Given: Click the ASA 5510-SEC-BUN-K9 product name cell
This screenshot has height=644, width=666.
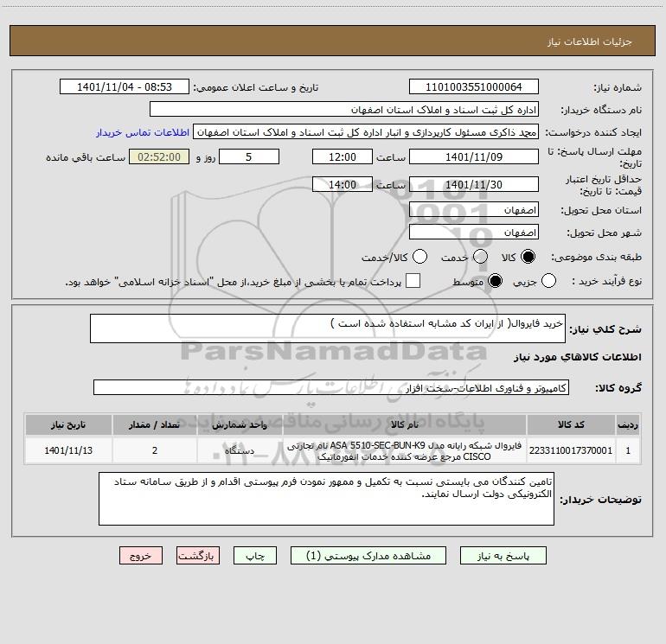Looking at the screenshot, I should [x=405, y=450].
